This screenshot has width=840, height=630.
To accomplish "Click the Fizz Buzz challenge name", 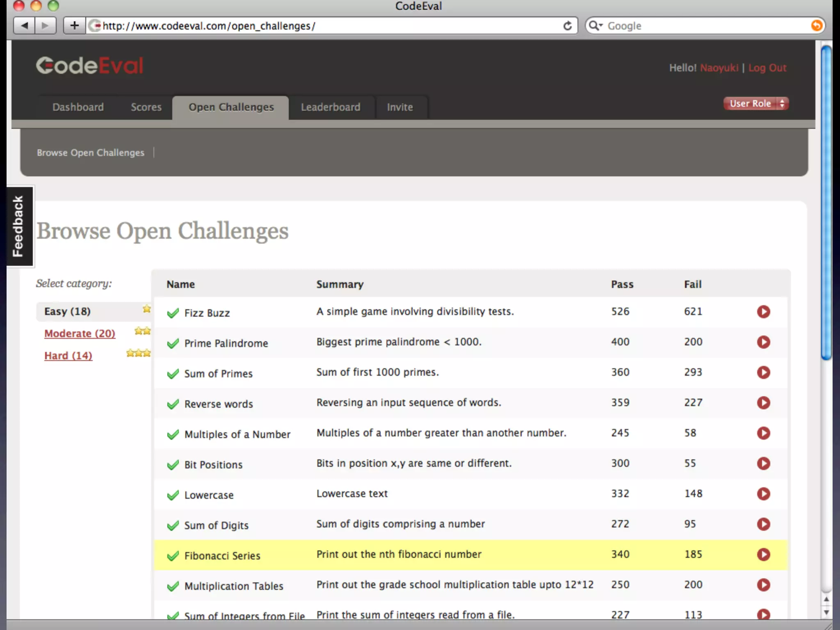I will coord(207,313).
